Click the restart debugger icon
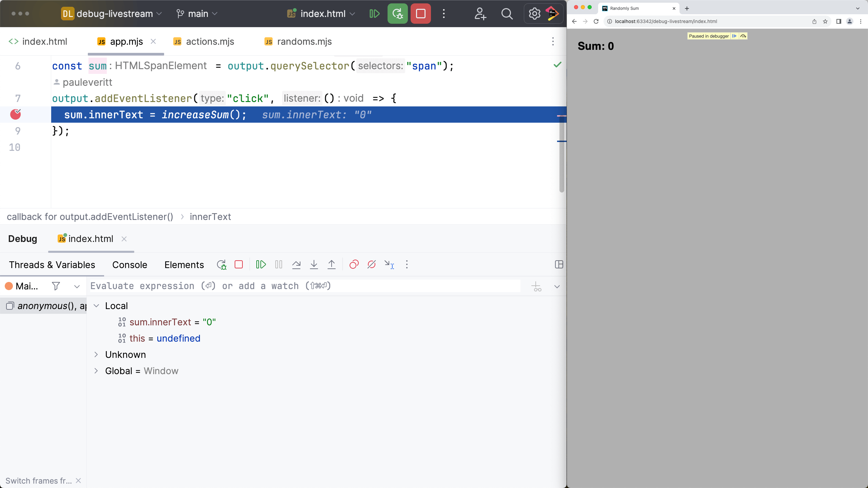This screenshot has height=488, width=868. (x=222, y=265)
